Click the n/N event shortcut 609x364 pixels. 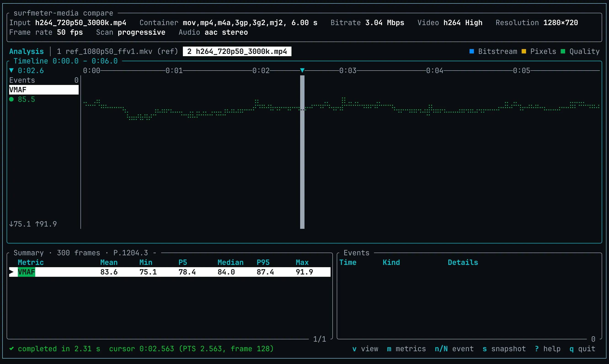[454, 349]
